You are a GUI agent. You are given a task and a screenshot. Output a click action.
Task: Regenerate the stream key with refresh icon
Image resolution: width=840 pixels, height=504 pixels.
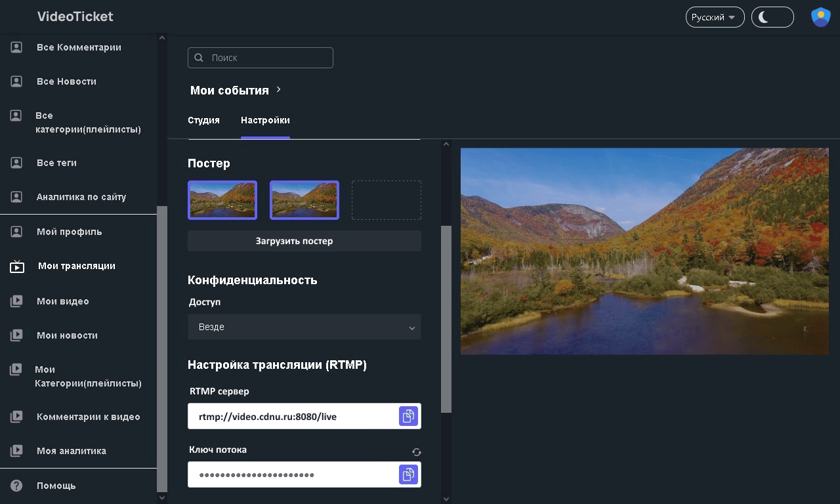click(417, 452)
